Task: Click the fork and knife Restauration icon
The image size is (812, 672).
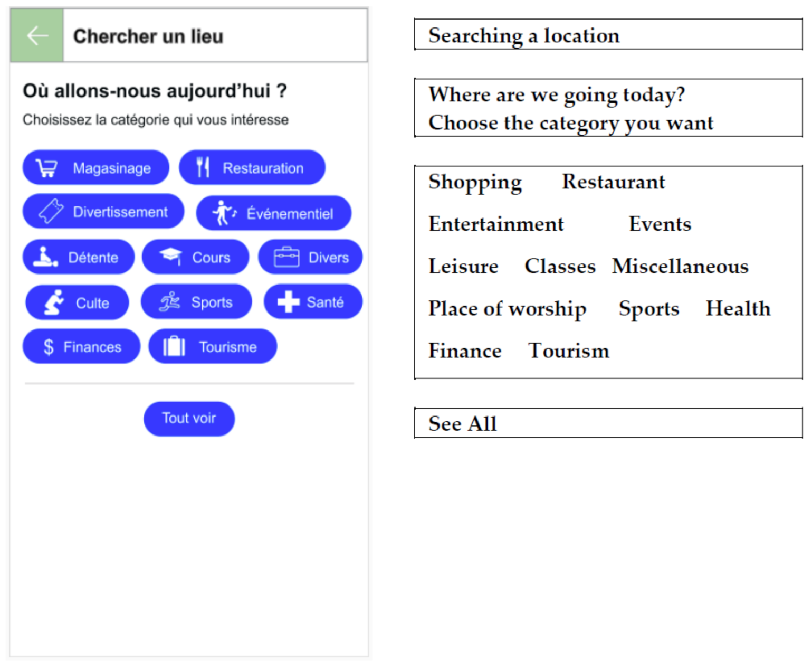Action: [203, 167]
